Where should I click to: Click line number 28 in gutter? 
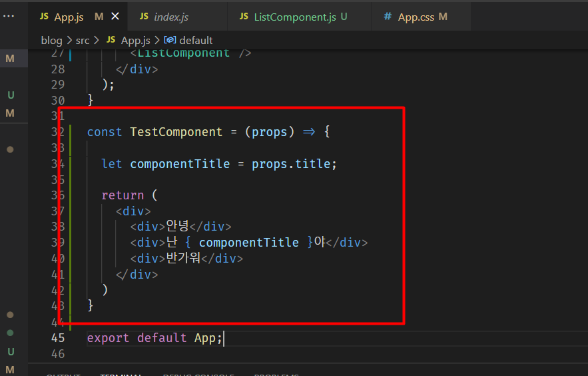pyautogui.click(x=58, y=69)
